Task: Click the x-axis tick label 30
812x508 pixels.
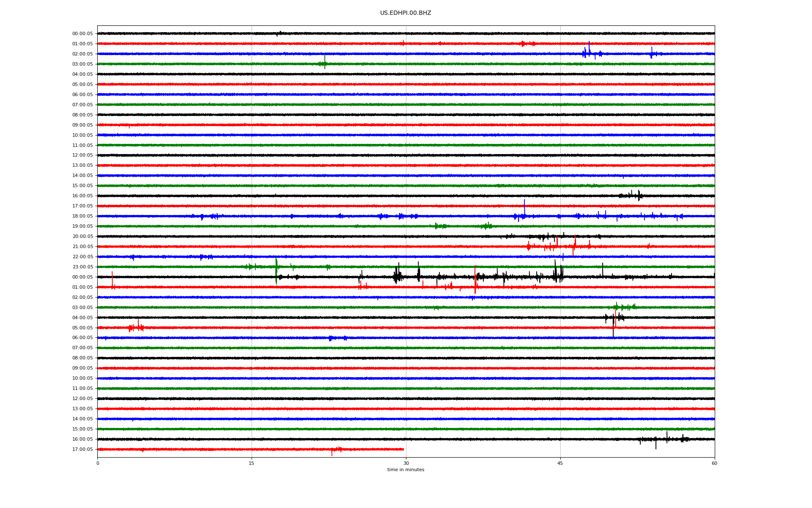Action: tap(406, 463)
